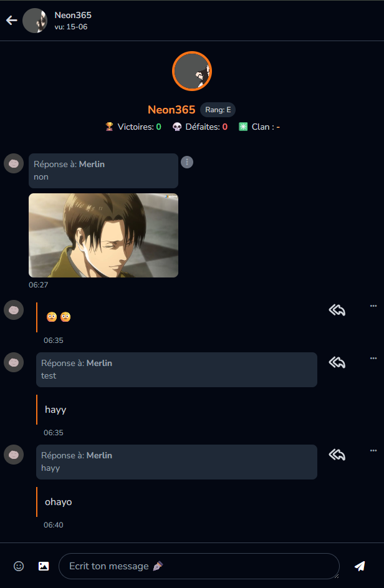Open more options for the 'ohayo' message
The width and height of the screenshot is (384, 588).
373,450
